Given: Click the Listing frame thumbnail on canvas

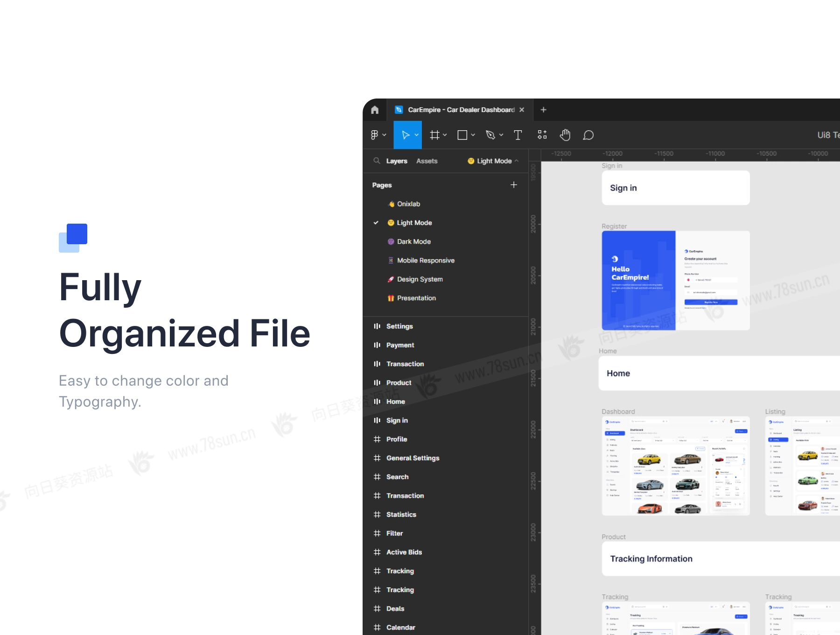Looking at the screenshot, I should [803, 466].
